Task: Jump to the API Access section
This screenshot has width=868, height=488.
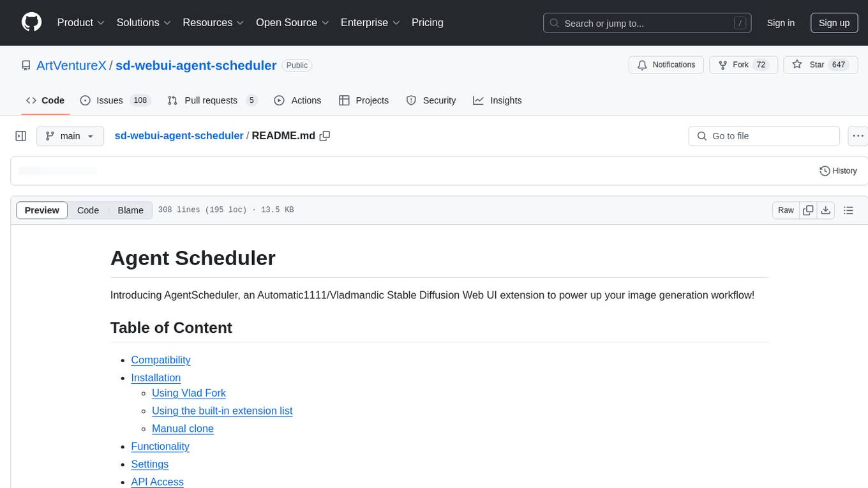Action: 158,482
